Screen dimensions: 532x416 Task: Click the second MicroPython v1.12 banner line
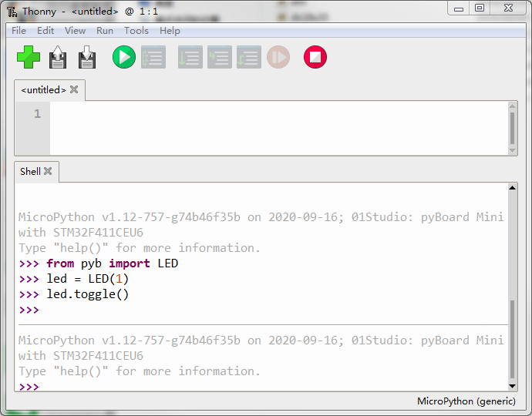[x=261, y=340]
